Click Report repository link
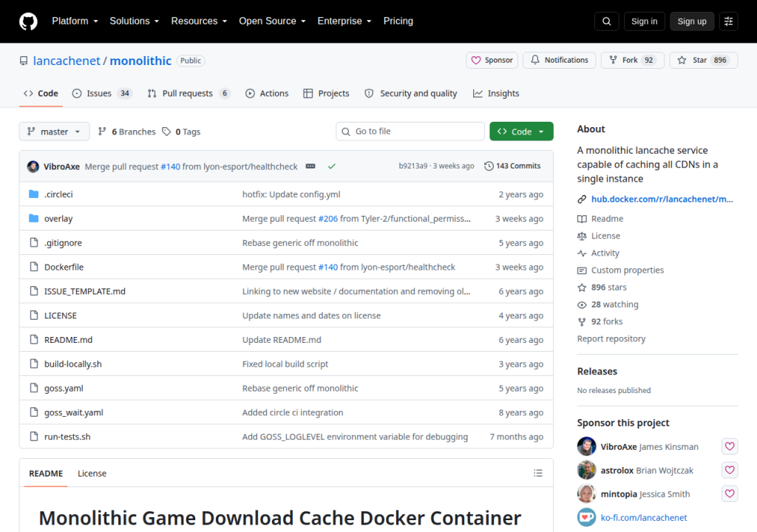The height and width of the screenshot is (532, 757). (x=611, y=338)
